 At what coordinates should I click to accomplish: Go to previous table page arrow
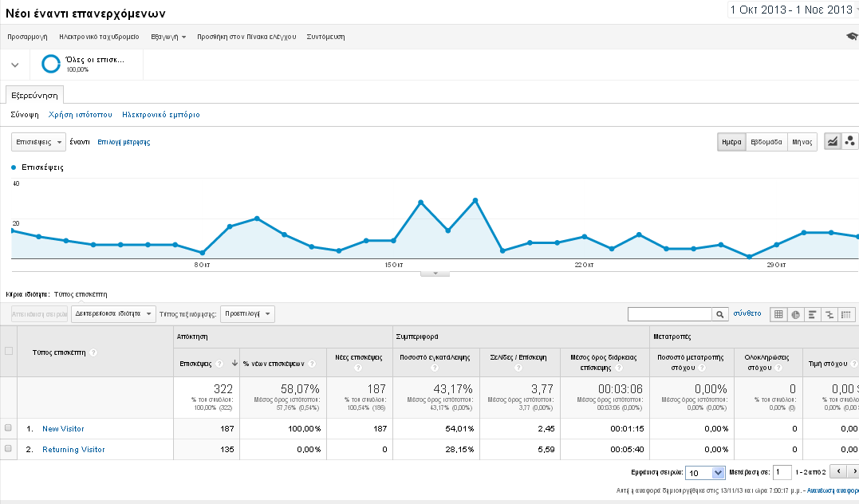838,471
